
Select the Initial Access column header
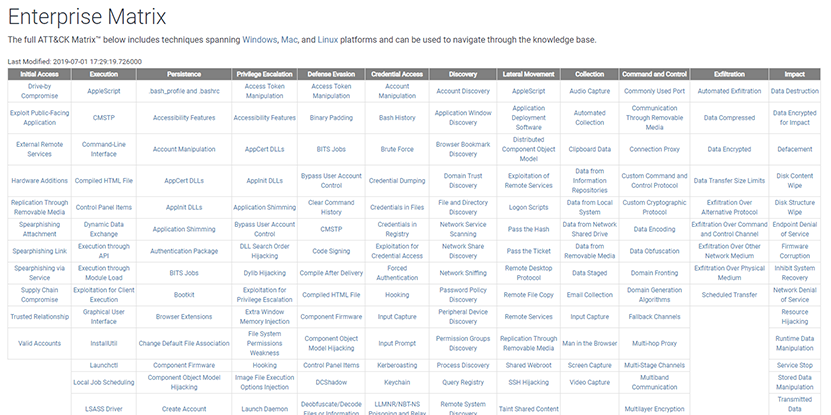(39, 74)
